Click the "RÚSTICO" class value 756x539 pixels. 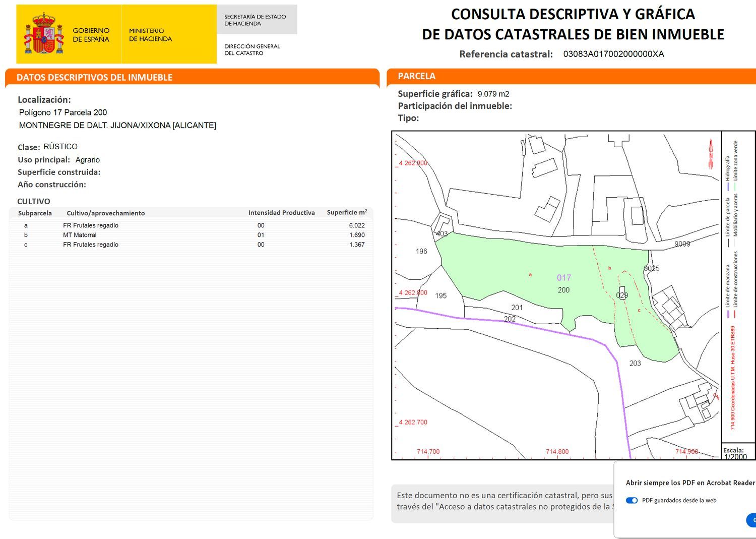tap(60, 147)
